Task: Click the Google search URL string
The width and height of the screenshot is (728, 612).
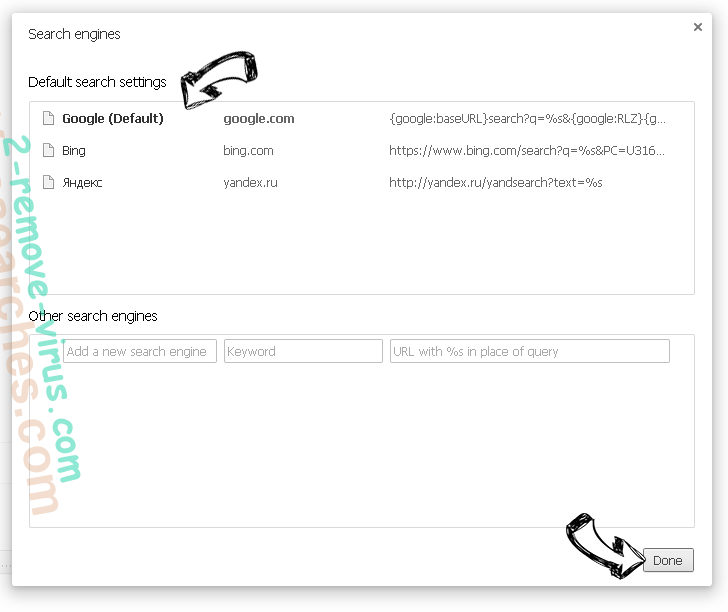Action: [527, 118]
